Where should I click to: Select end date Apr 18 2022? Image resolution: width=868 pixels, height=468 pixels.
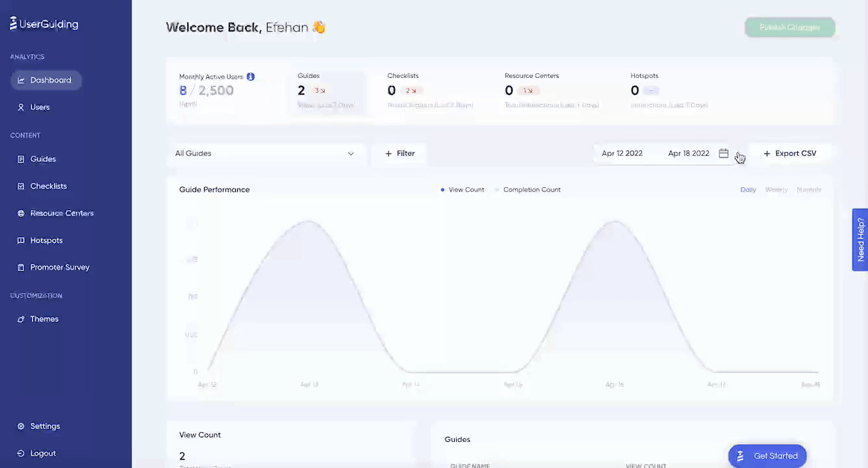click(x=688, y=153)
